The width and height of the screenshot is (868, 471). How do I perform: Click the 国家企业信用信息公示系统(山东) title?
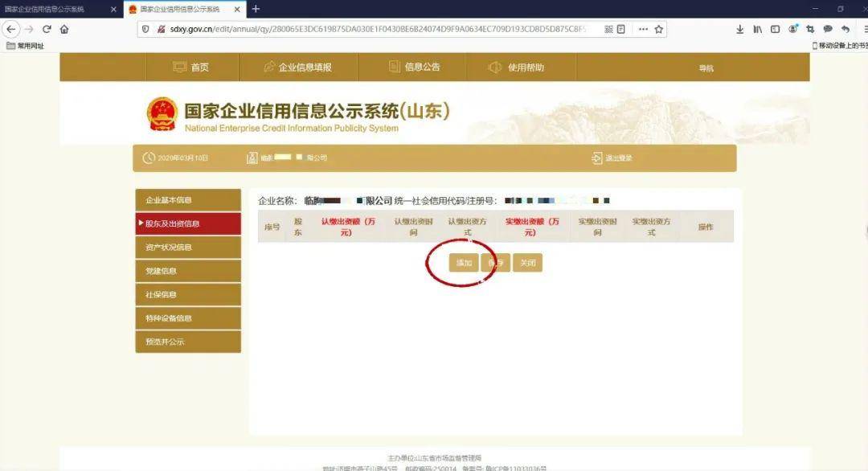point(317,111)
